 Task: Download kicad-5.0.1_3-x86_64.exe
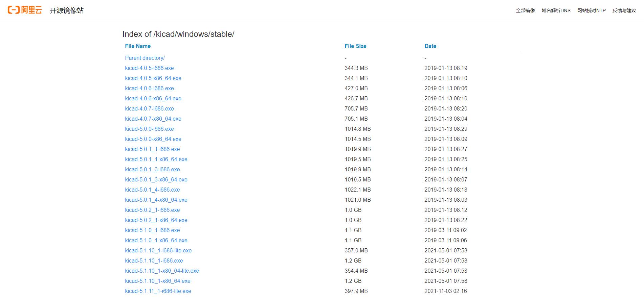(156, 179)
